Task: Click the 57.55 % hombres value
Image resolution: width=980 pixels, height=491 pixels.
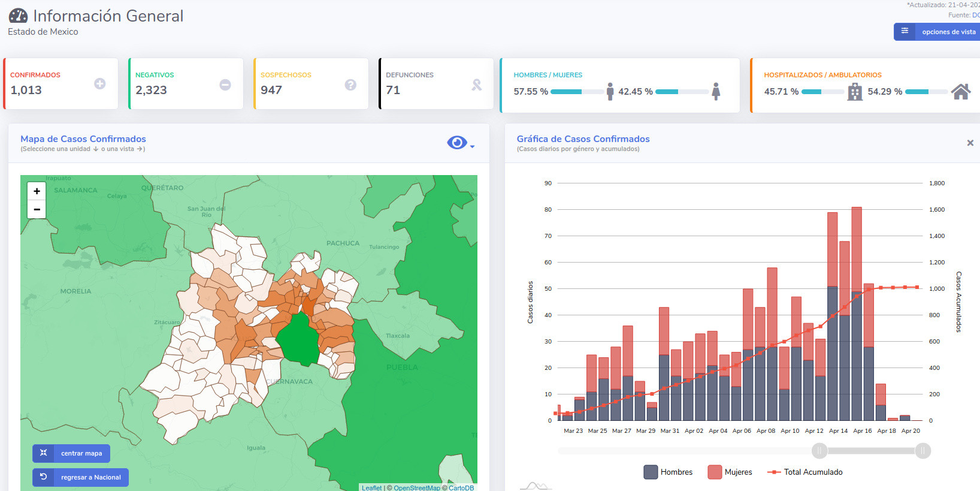Action: [x=531, y=92]
